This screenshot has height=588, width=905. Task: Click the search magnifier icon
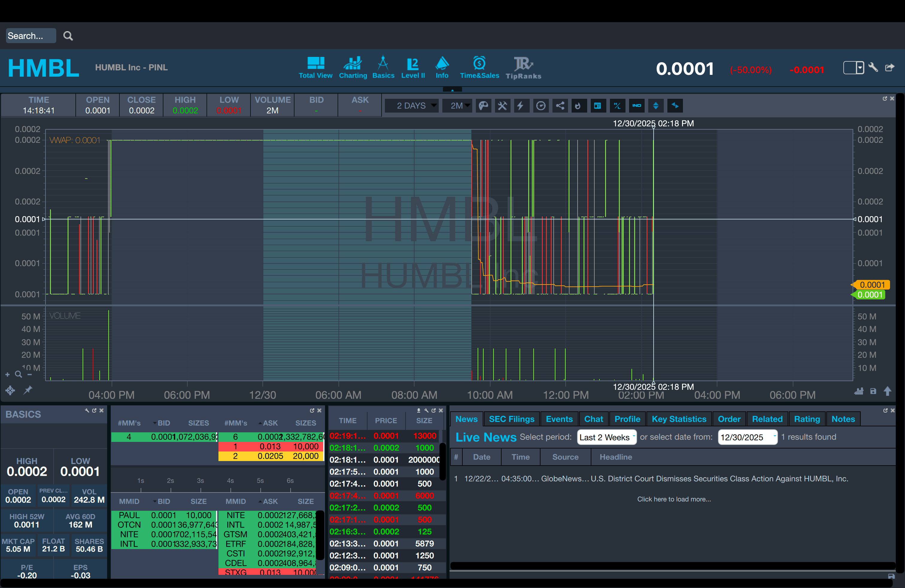(68, 36)
